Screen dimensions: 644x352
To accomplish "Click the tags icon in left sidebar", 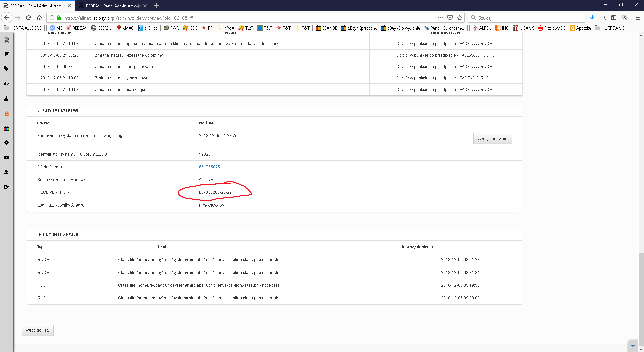I will tap(6, 69).
